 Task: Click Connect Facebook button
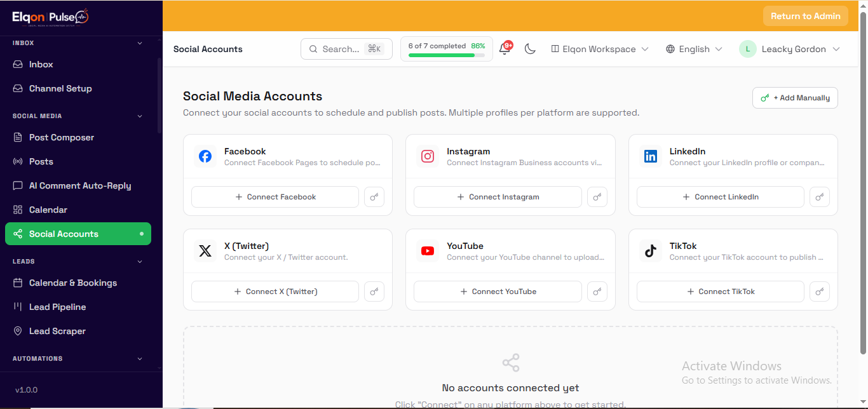point(275,197)
